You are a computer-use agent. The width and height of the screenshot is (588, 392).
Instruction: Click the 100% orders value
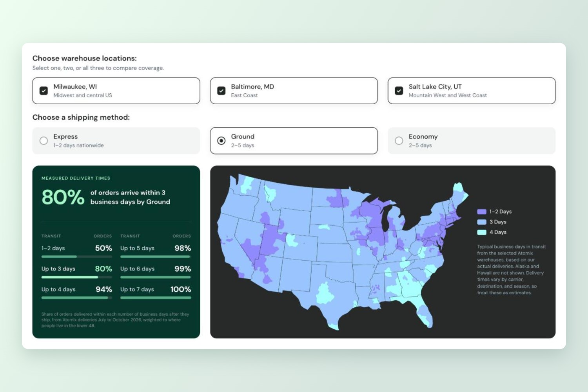point(181,289)
